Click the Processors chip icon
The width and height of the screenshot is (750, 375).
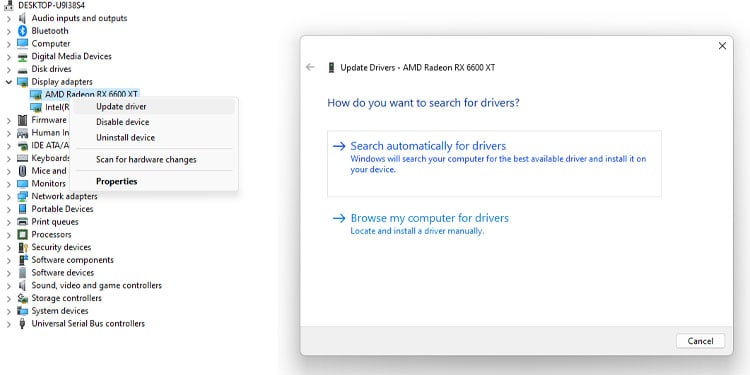[x=22, y=234]
